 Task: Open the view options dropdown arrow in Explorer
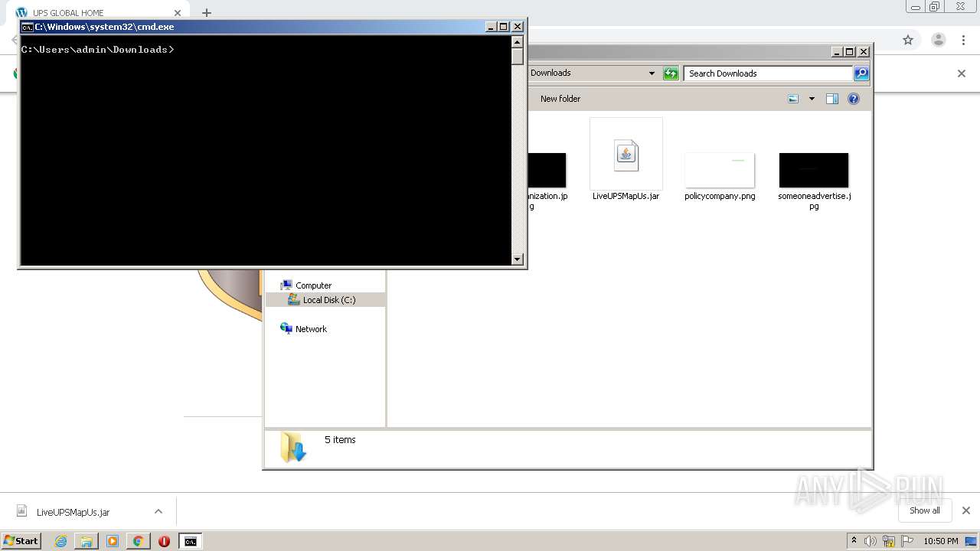coord(812,99)
